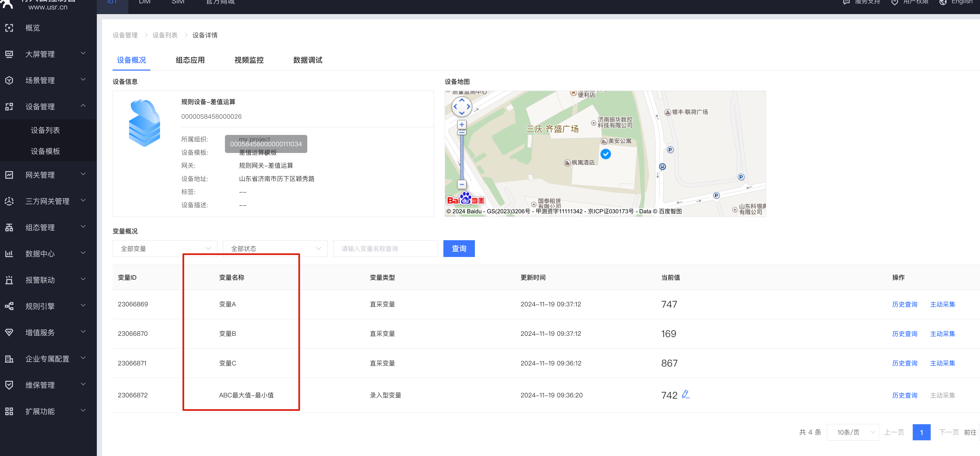Click device serial 0000058458000026
Viewport: 980px width, 456px height.
pyautogui.click(x=211, y=116)
